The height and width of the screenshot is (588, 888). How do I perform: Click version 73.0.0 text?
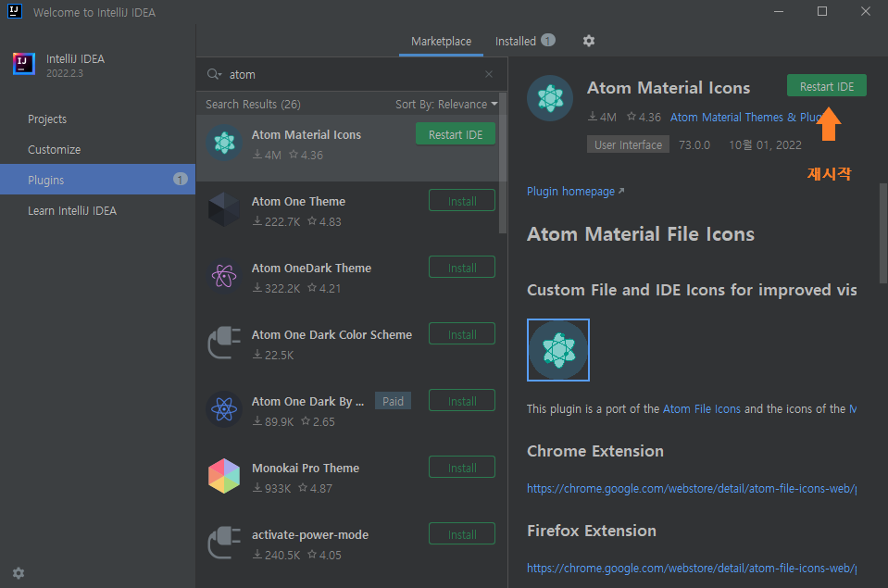(694, 145)
